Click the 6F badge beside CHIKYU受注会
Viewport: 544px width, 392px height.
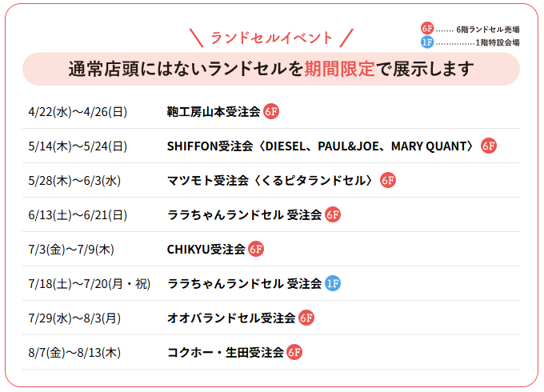pos(256,249)
